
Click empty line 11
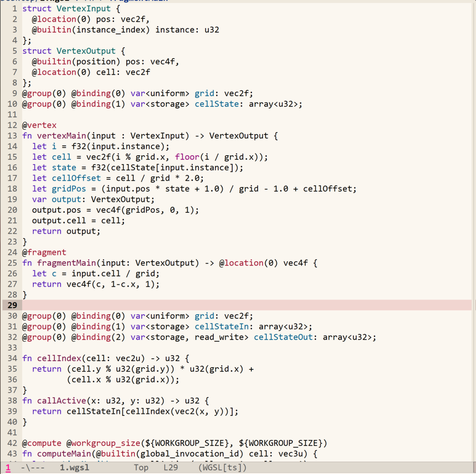click(246, 115)
